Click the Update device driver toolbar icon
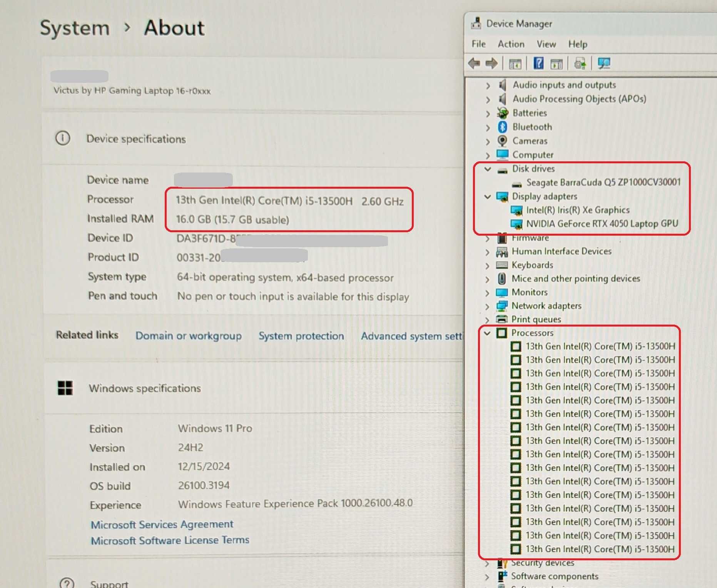The width and height of the screenshot is (717, 588). click(580, 63)
